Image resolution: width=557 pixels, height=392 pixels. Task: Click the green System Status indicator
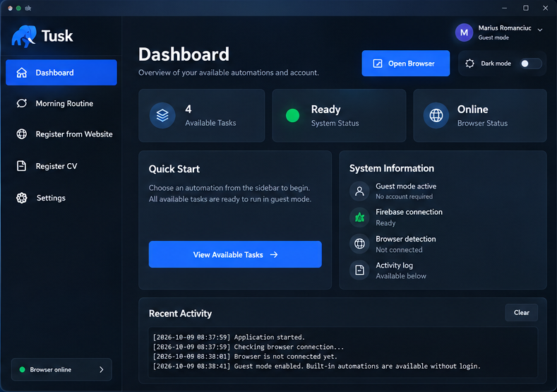pos(293,116)
